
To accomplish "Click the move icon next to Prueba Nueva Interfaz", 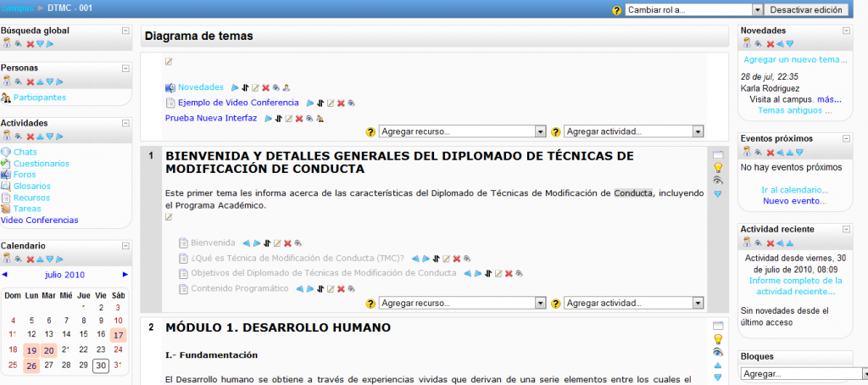I will pyautogui.click(x=278, y=119).
